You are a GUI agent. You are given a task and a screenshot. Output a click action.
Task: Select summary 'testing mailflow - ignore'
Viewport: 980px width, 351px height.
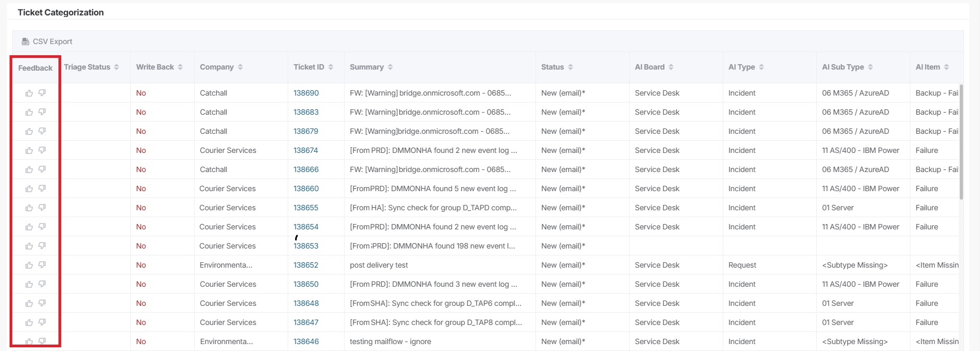point(390,341)
